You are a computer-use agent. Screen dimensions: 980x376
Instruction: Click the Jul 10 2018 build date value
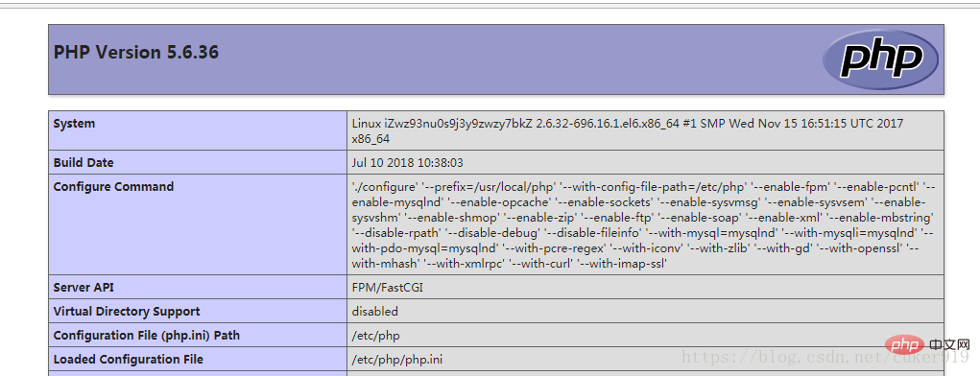point(408,163)
